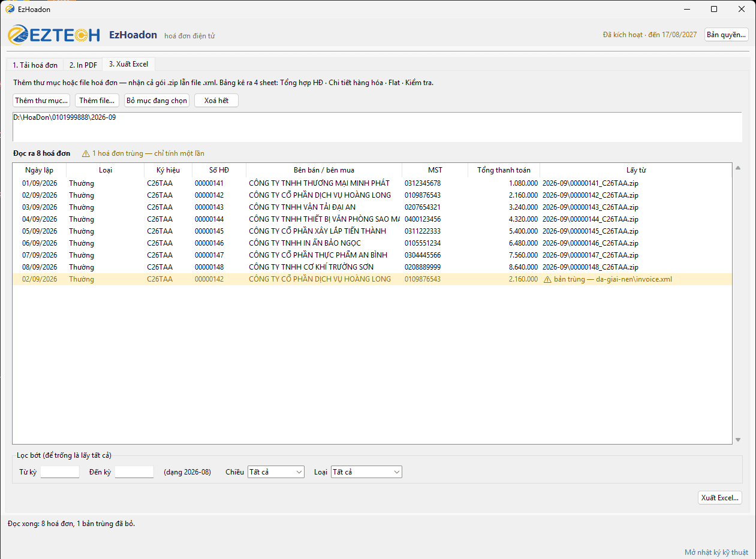Click date cell 08/09/2026

40,267
